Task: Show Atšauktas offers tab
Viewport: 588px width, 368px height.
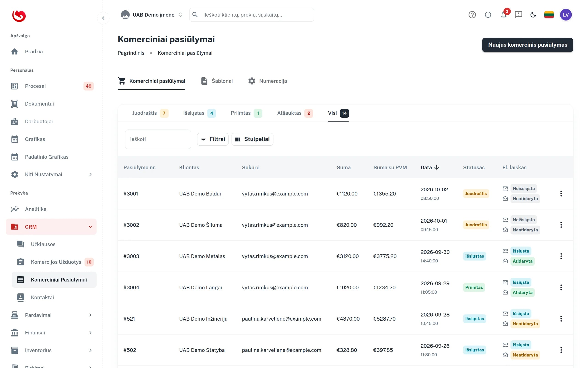Action: [x=295, y=113]
